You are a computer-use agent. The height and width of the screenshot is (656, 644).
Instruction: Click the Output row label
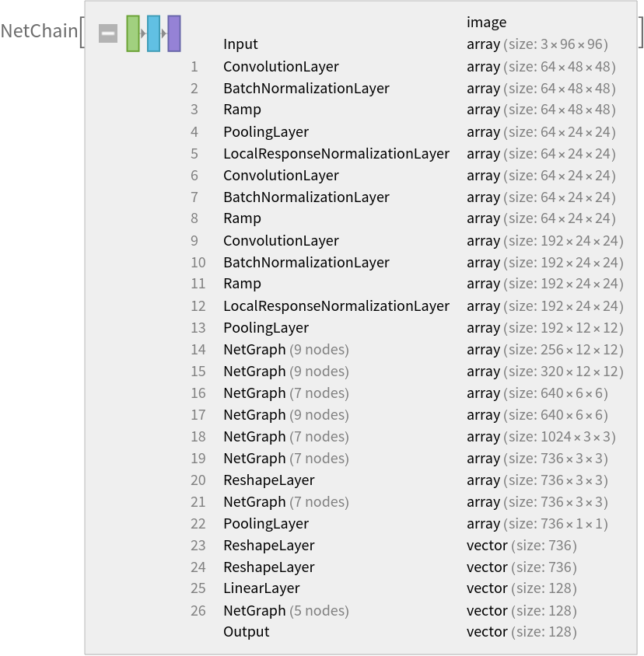[246, 632]
